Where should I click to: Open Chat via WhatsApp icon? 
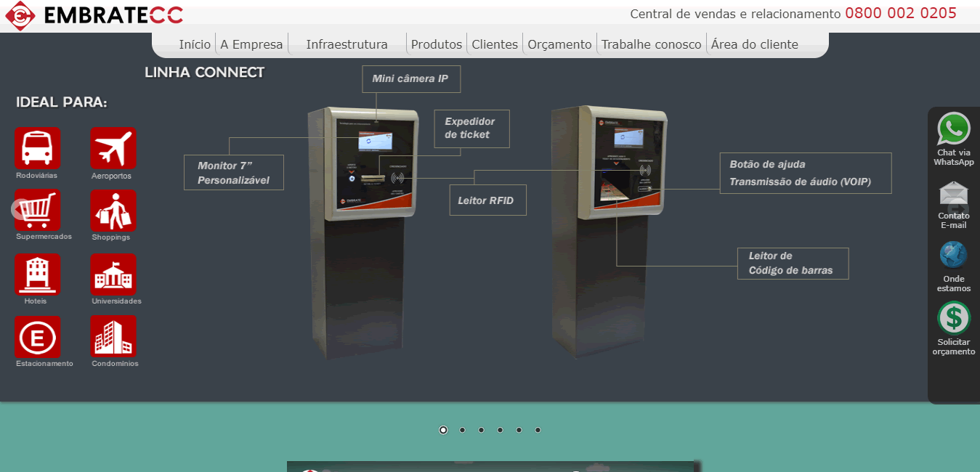[954, 129]
